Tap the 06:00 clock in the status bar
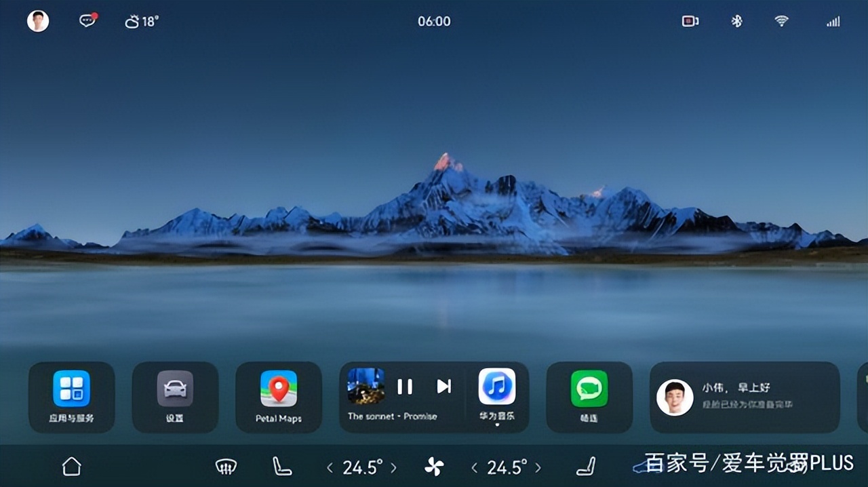Screen dimensions: 868x487 click(x=434, y=21)
